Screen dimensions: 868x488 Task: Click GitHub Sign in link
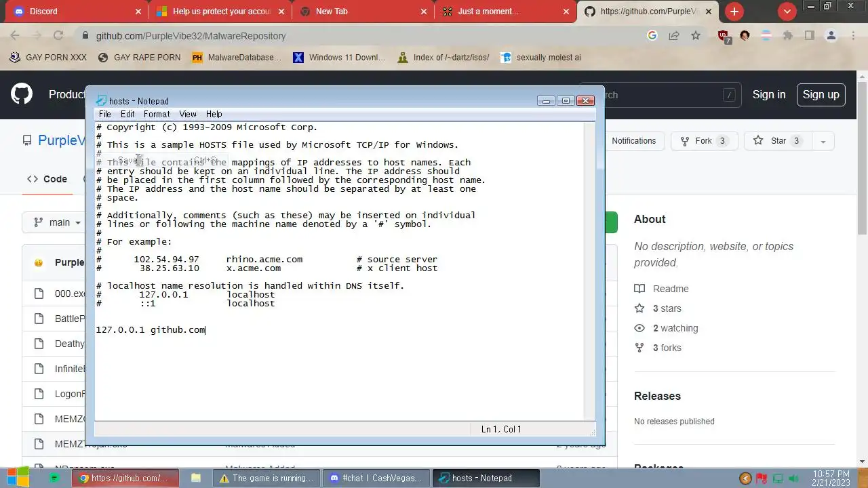[769, 95]
